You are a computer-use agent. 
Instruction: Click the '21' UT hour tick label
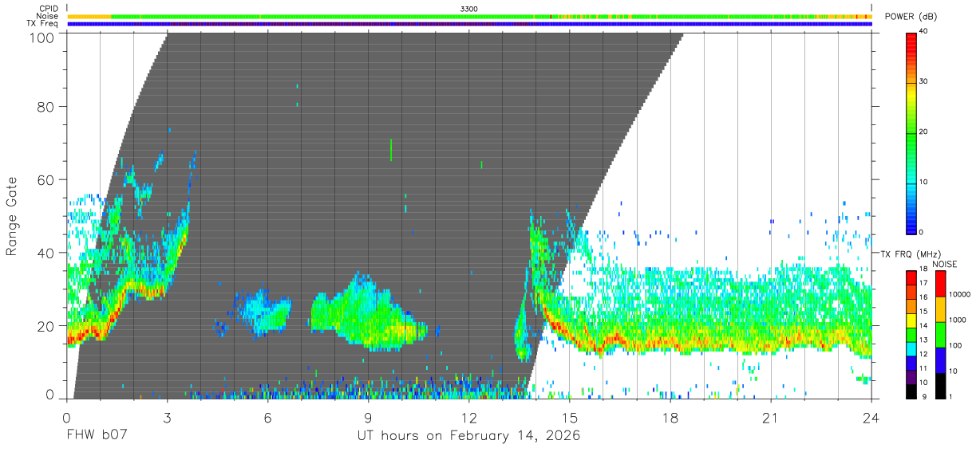click(x=770, y=418)
